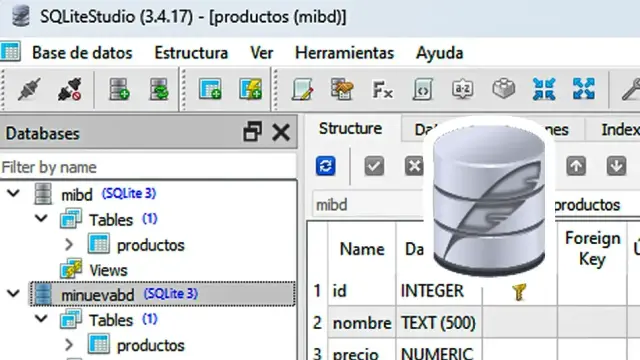Expand productos table under mibd
640x360 pixels.
(69, 244)
